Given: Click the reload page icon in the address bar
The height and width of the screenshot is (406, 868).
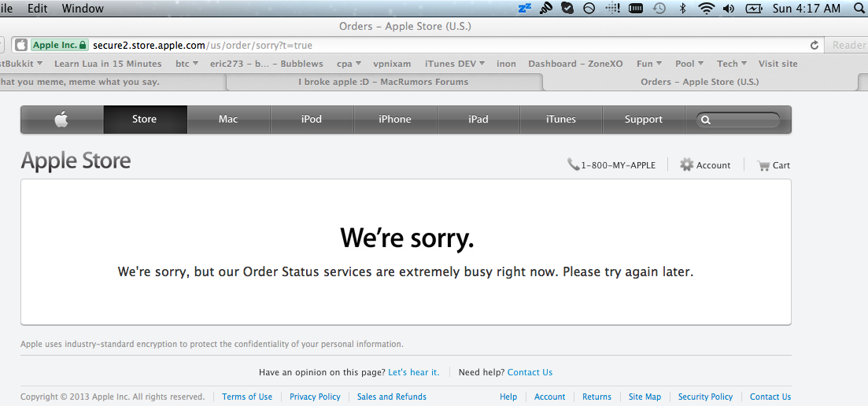Looking at the screenshot, I should coord(814,46).
